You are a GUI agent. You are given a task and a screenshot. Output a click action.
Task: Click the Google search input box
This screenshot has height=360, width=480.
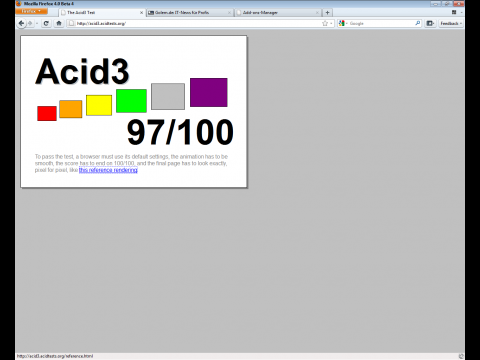(x=381, y=23)
